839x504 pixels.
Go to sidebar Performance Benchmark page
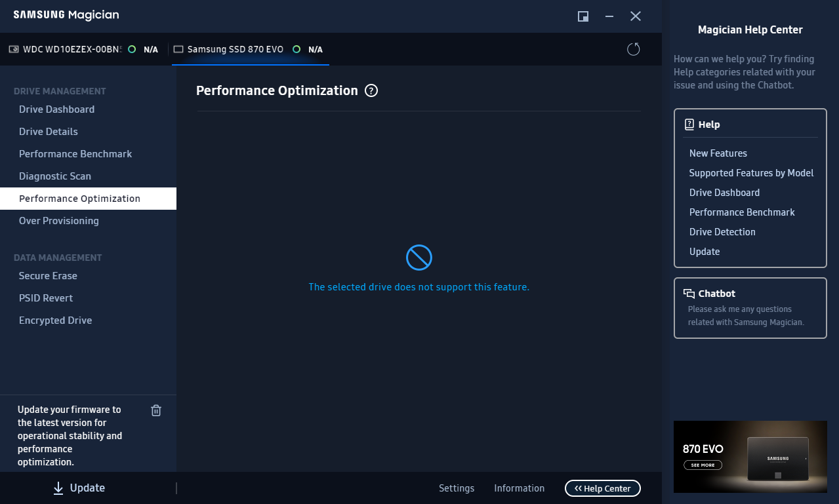point(75,154)
